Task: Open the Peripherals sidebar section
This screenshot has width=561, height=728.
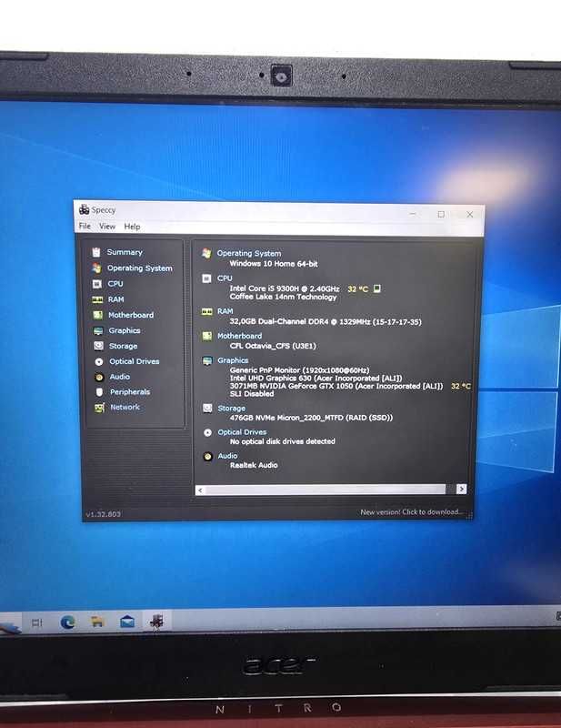Action: (130, 392)
